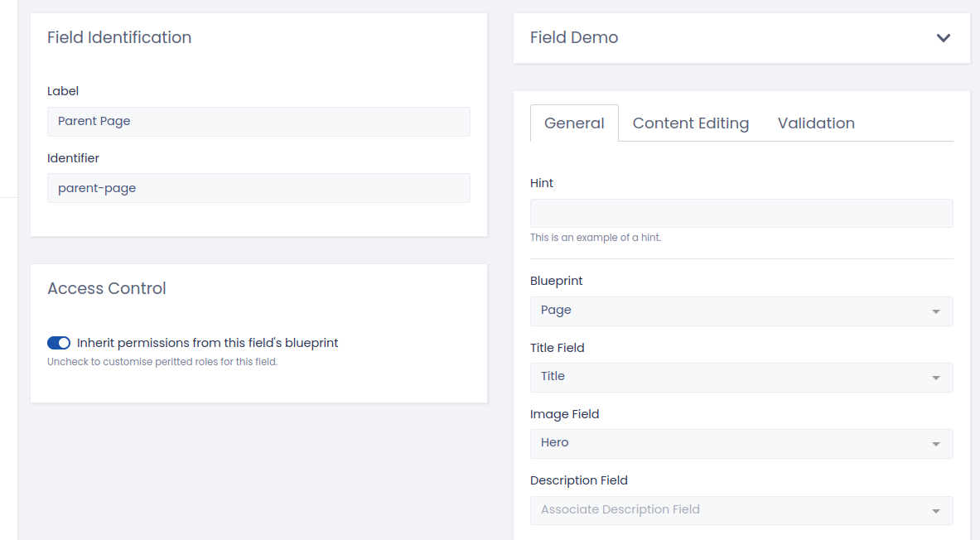The width and height of the screenshot is (980, 540).
Task: Open the Associate Description Field dropdown
Action: point(741,510)
